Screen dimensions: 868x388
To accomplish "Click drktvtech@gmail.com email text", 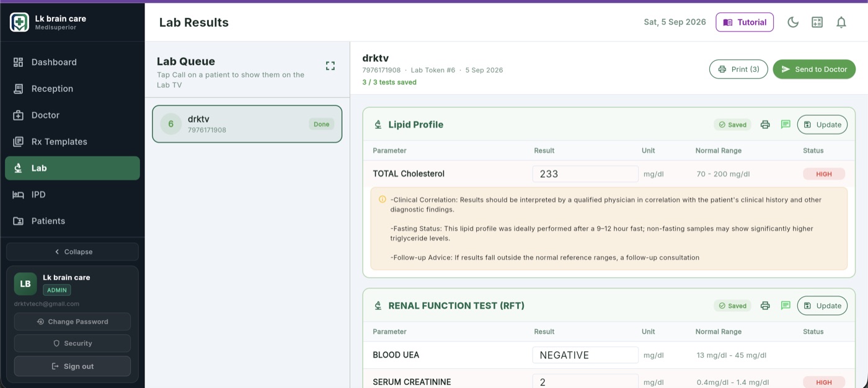I will pos(47,304).
